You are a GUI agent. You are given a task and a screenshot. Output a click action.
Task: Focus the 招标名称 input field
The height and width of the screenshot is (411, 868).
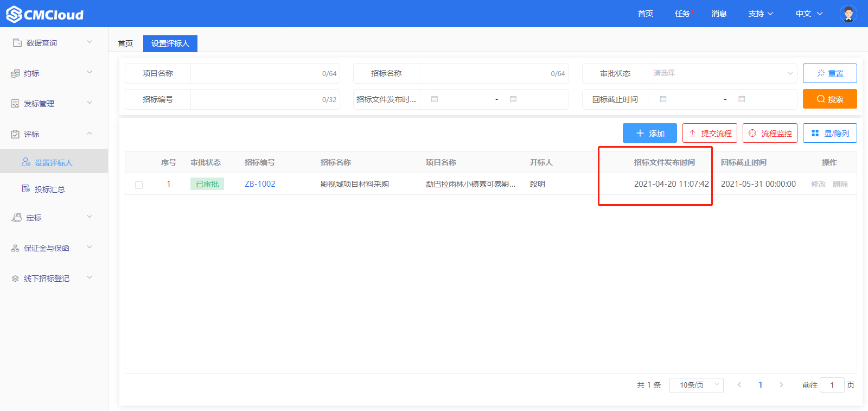(494, 73)
